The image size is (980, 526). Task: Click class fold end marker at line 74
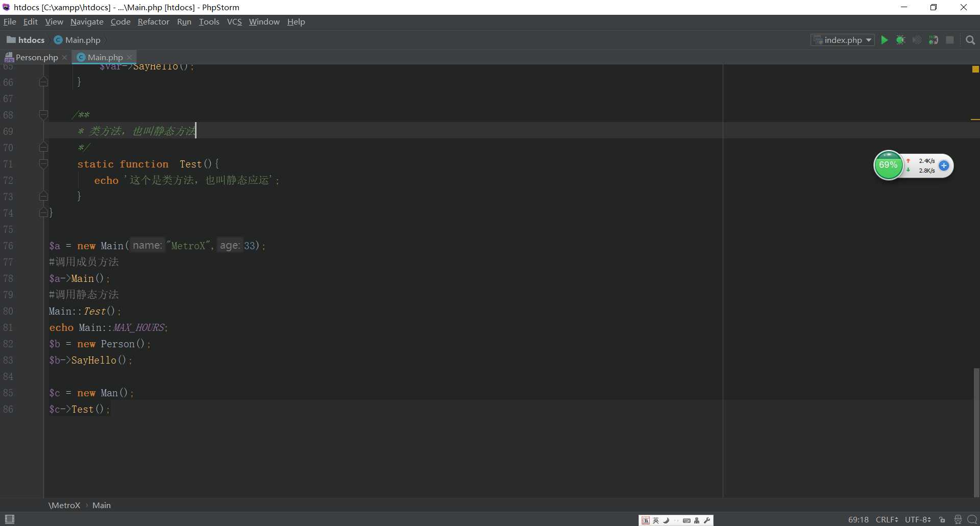coord(43,212)
